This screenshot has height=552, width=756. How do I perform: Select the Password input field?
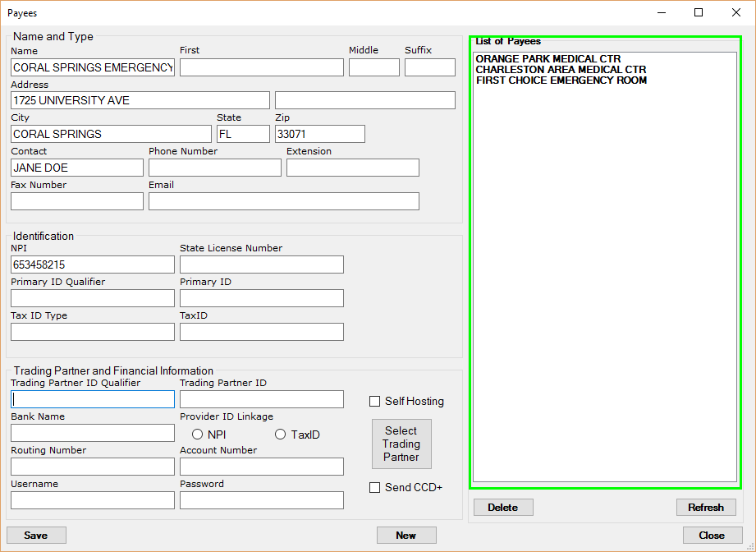[x=261, y=500]
